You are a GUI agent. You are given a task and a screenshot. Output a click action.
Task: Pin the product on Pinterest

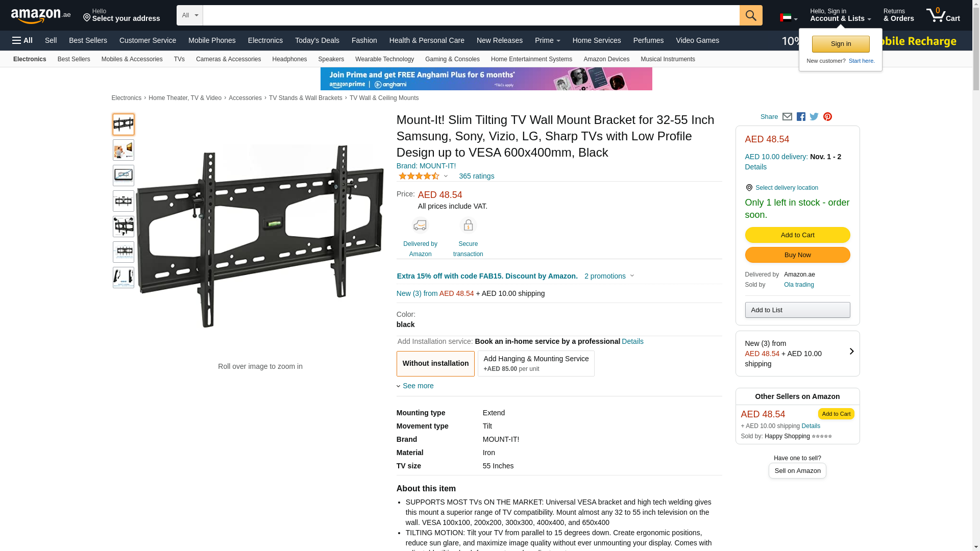[x=827, y=117]
